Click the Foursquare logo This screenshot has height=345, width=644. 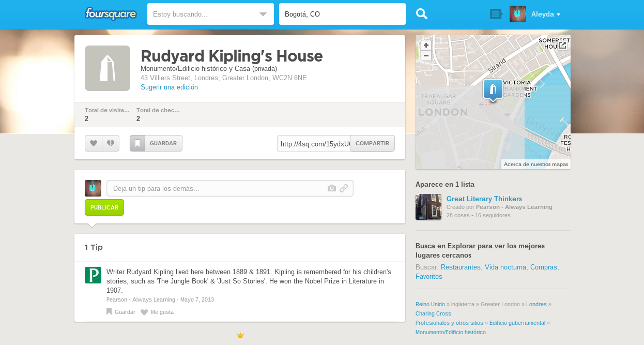coord(111,14)
